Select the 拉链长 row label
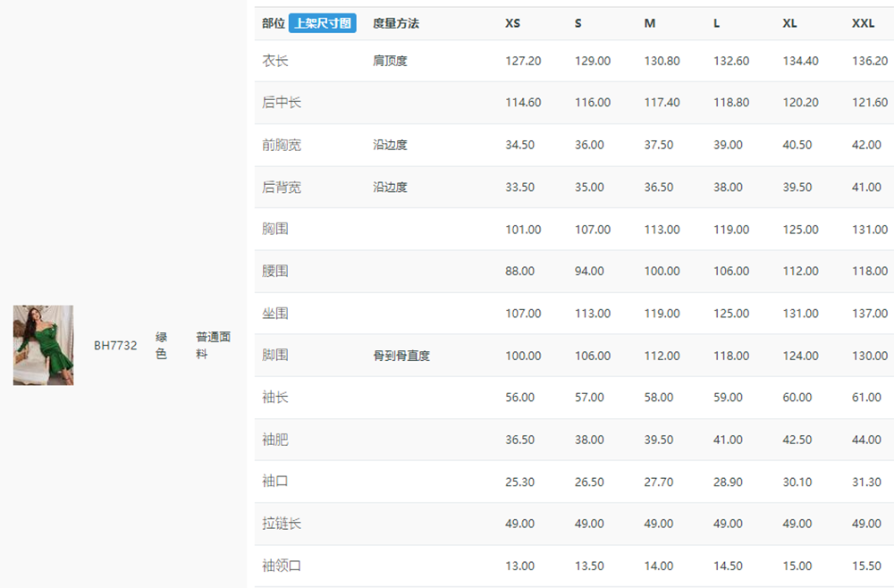Image resolution: width=894 pixels, height=588 pixels. coord(281,524)
